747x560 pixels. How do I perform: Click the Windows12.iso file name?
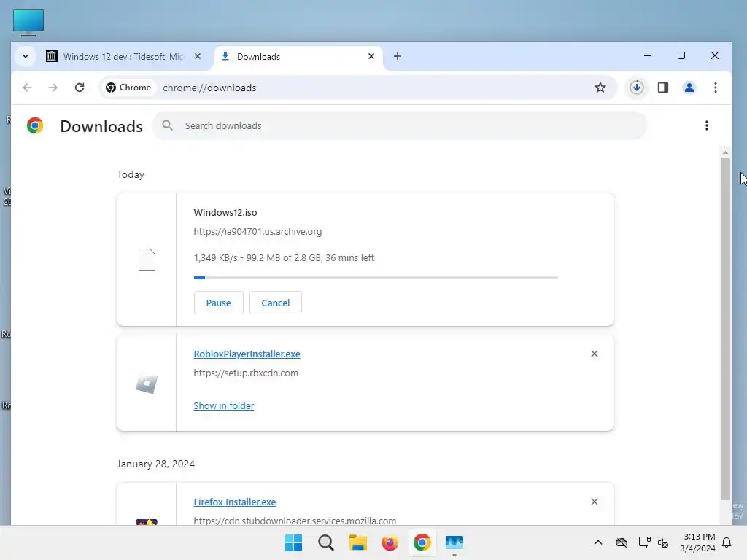[x=225, y=212]
